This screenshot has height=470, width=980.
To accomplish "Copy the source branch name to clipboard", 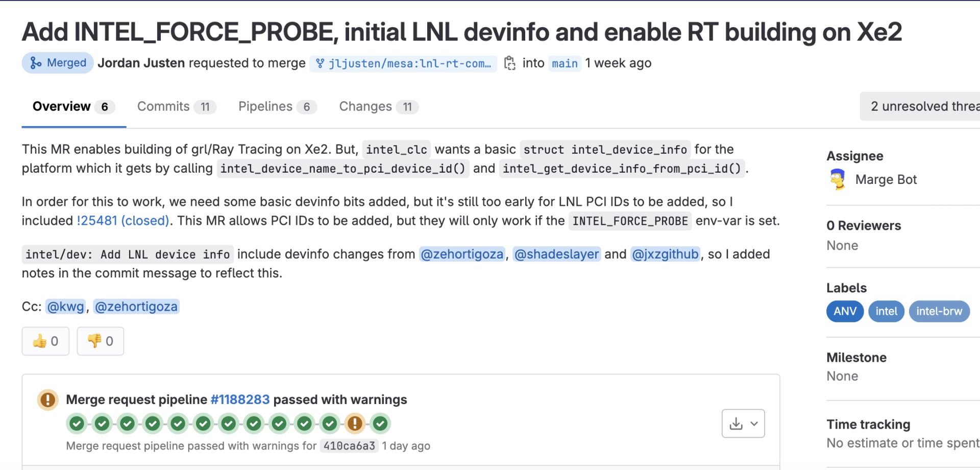I will tap(509, 63).
